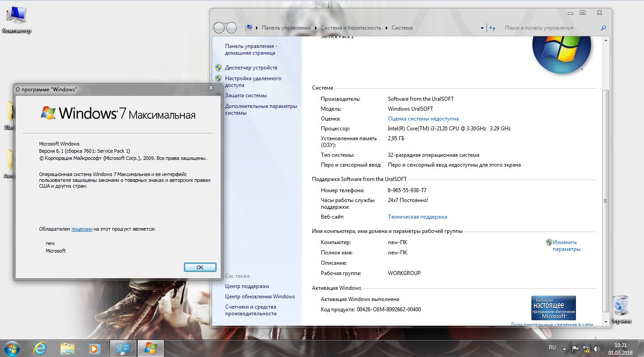Open Дополнительные параметры системы
Screen dimensions: 644x357
tap(261, 109)
